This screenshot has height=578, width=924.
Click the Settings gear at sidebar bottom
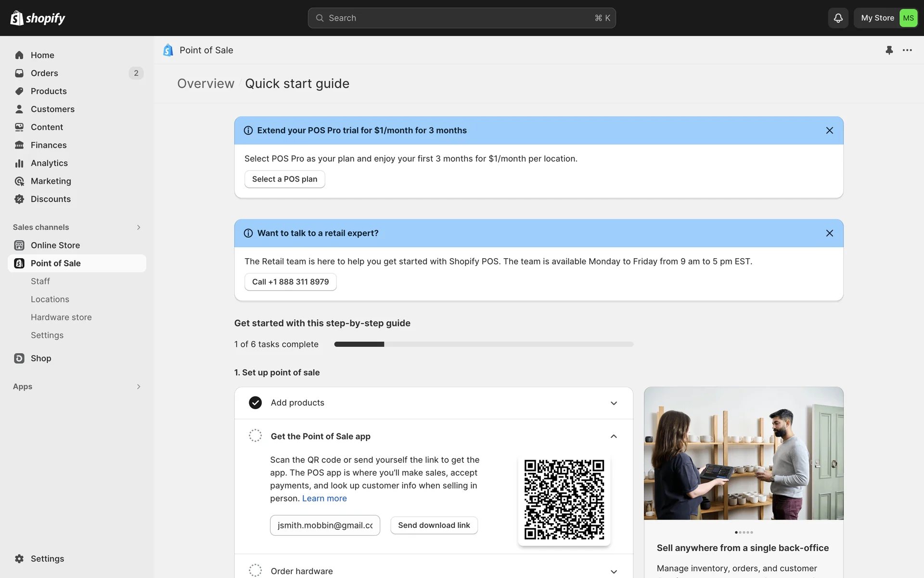coord(19,559)
